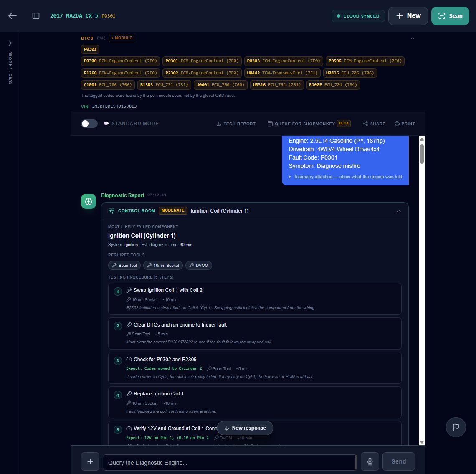Click the Query the Diagnostic Engine input
Image resolution: width=476 pixels, height=474 pixels.
[x=230, y=462]
